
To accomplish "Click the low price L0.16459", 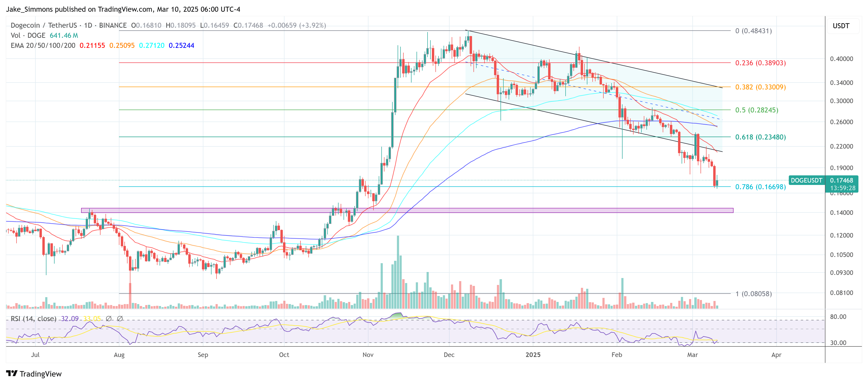I will 214,26.
